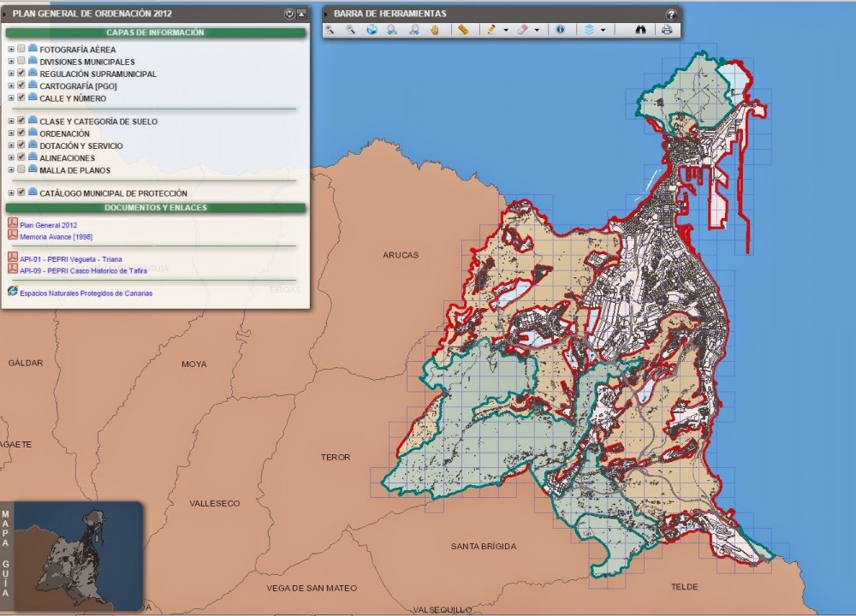The image size is (856, 616).
Task: Enable the Fotografía Aérea layer checkbox
Action: [21, 49]
